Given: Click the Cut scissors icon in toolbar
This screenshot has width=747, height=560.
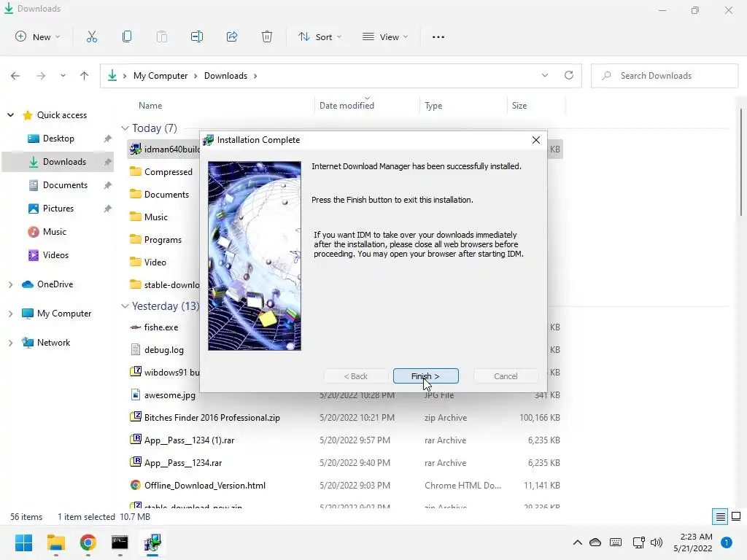Looking at the screenshot, I should tap(91, 36).
